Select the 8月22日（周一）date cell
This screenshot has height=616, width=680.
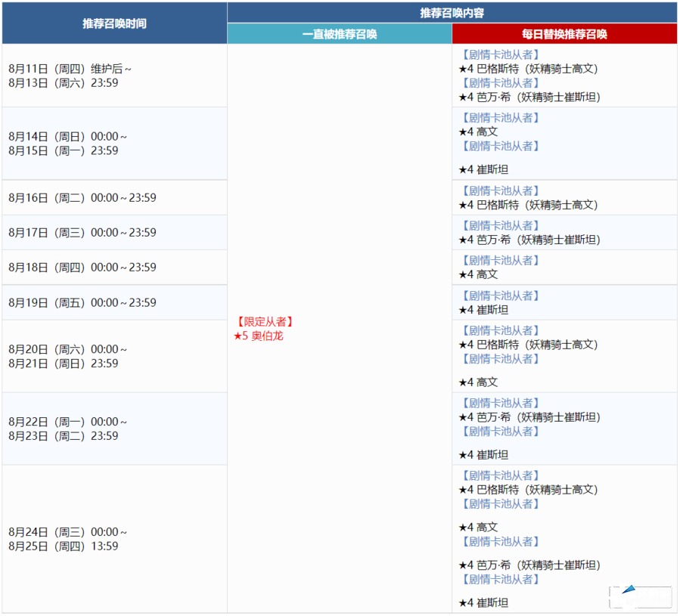[x=68, y=429]
